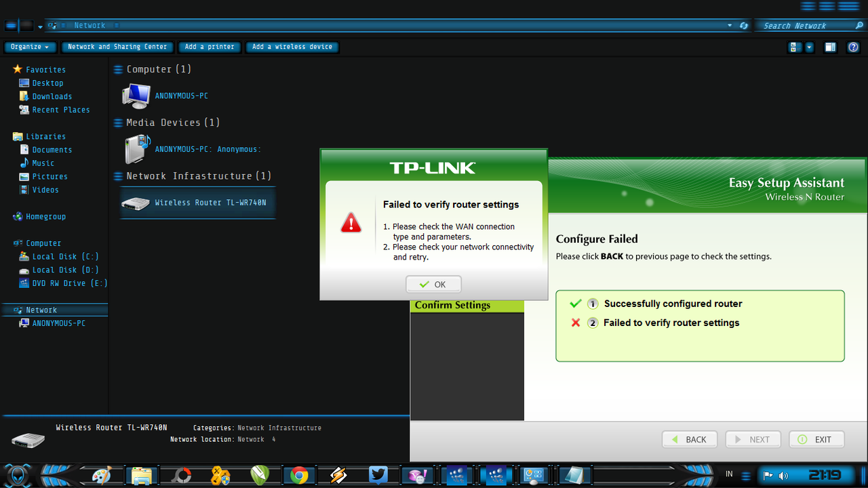
Task: Click BACK in Easy Setup Assistant
Action: click(x=689, y=439)
